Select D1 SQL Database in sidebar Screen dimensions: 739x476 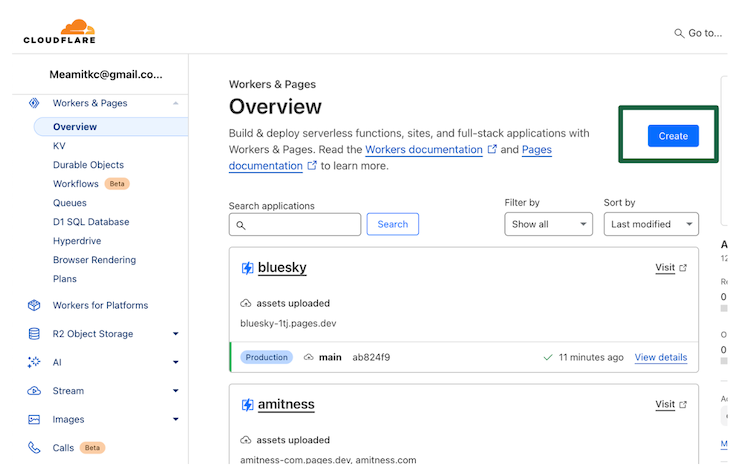coord(91,222)
